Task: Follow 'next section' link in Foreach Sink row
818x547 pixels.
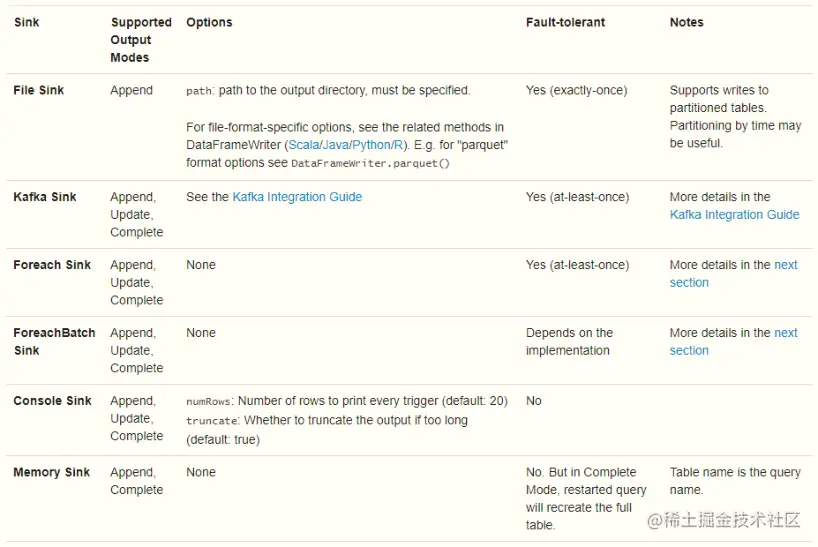Action: (x=786, y=265)
